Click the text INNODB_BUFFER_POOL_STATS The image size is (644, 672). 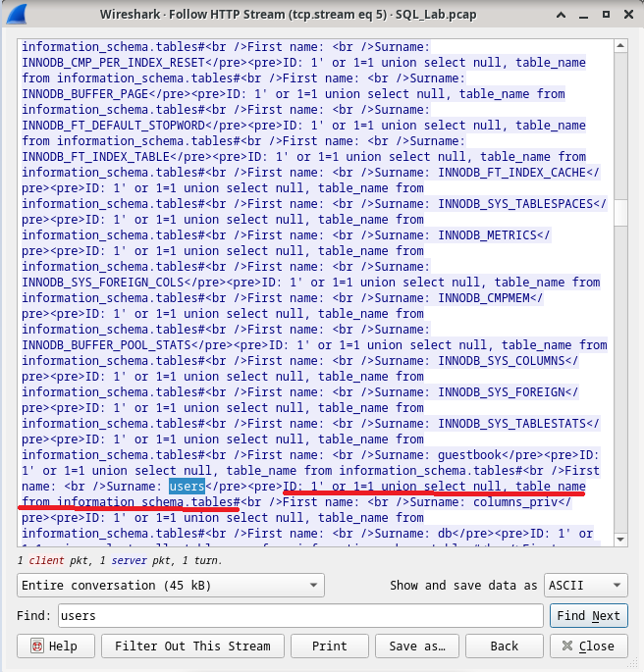(106, 345)
